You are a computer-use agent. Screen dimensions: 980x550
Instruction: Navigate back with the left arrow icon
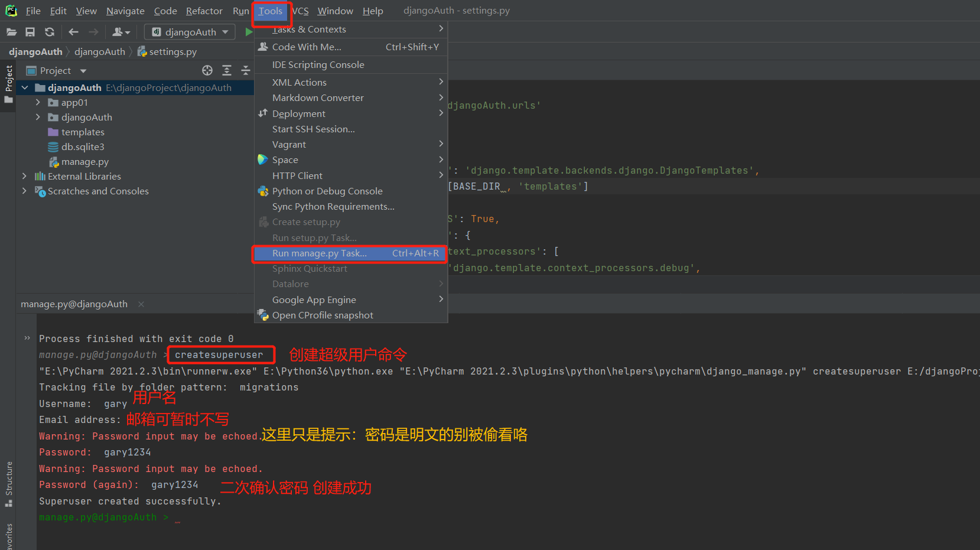click(x=74, y=32)
